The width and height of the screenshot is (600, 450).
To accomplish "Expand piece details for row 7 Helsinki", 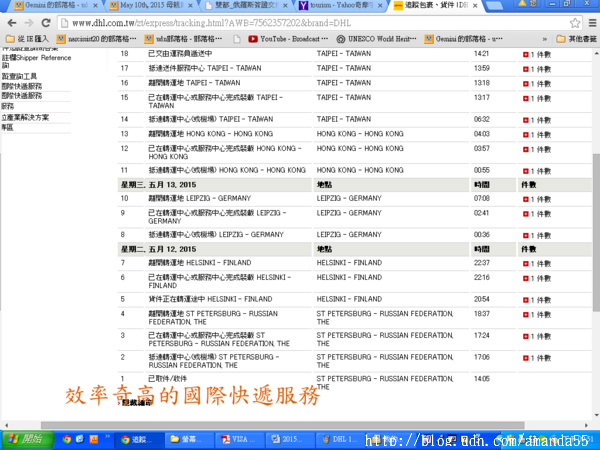I will (525, 264).
